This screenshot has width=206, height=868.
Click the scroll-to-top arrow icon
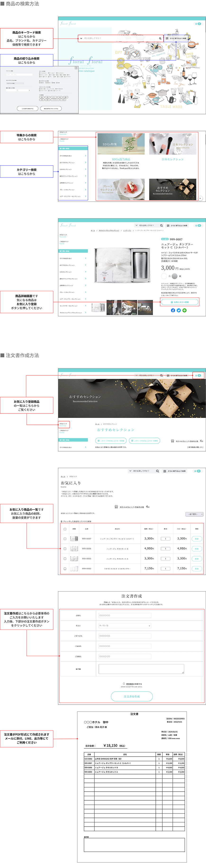pyautogui.click(x=200, y=198)
